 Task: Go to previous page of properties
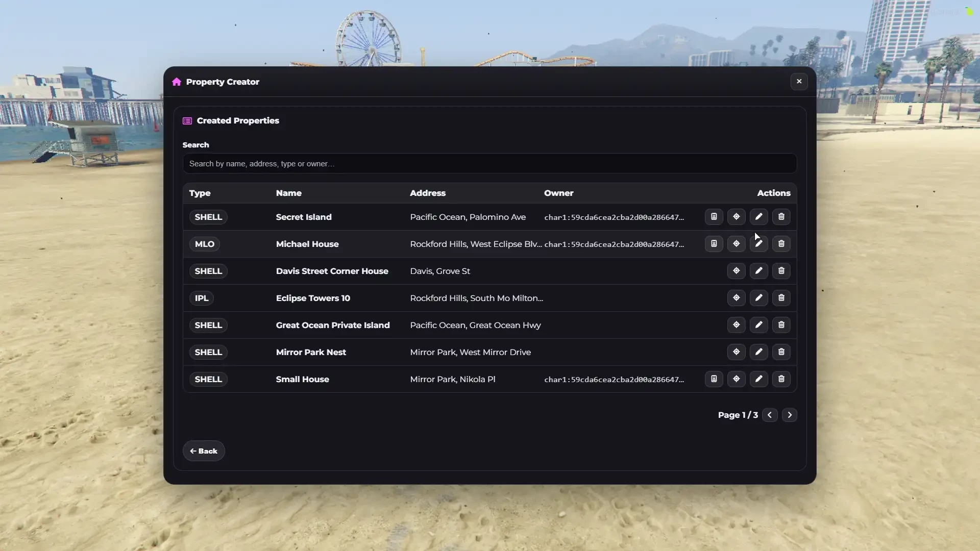[770, 415]
